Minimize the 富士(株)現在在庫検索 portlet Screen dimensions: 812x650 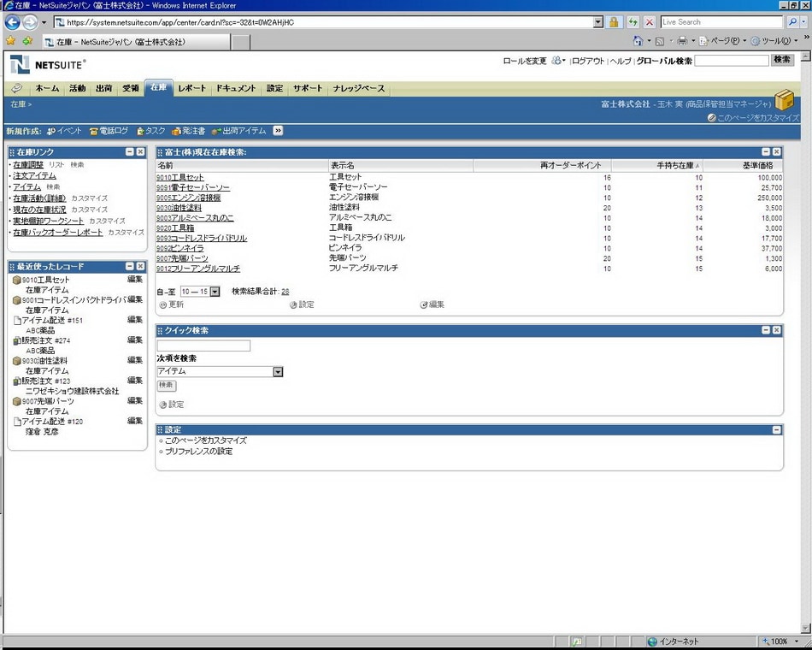(x=766, y=152)
